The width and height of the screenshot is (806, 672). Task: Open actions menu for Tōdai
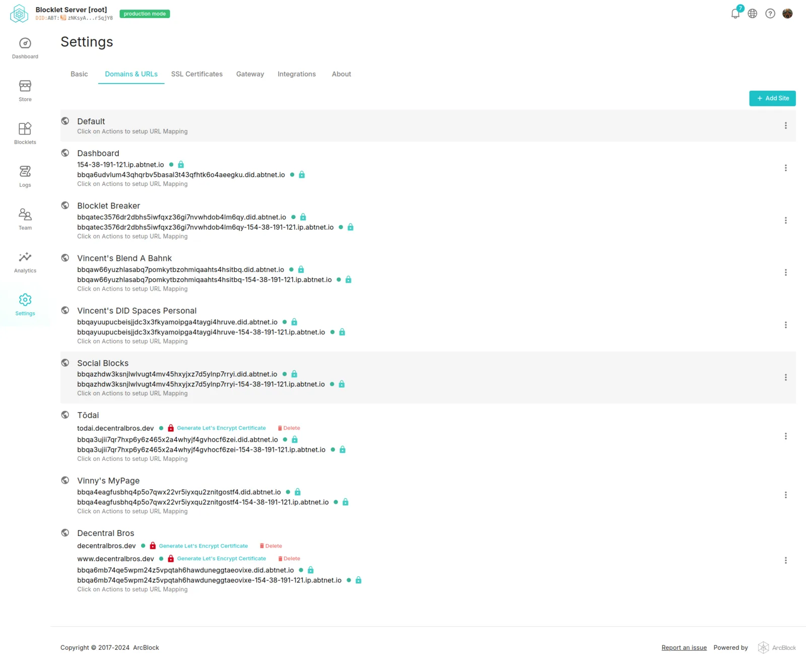(x=786, y=436)
